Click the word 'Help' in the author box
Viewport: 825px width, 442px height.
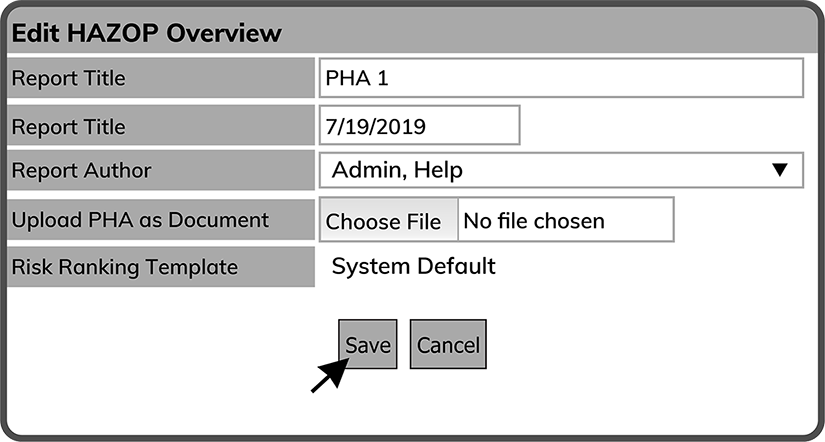(x=440, y=171)
